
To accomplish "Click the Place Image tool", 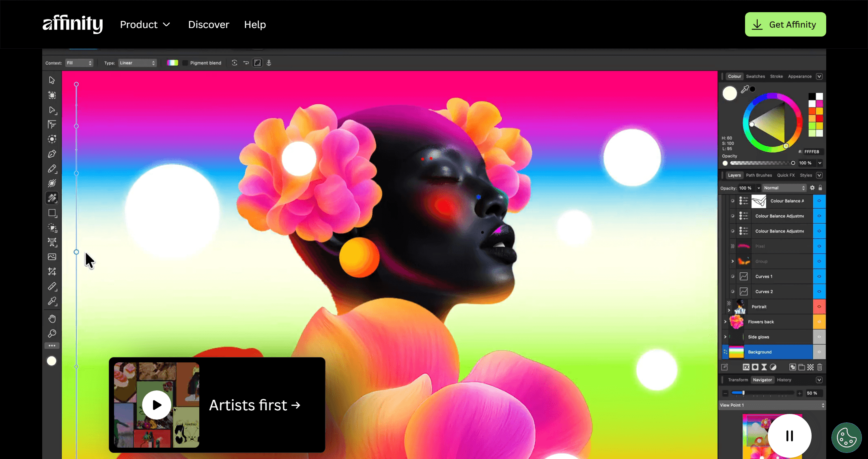I will coord(52,257).
